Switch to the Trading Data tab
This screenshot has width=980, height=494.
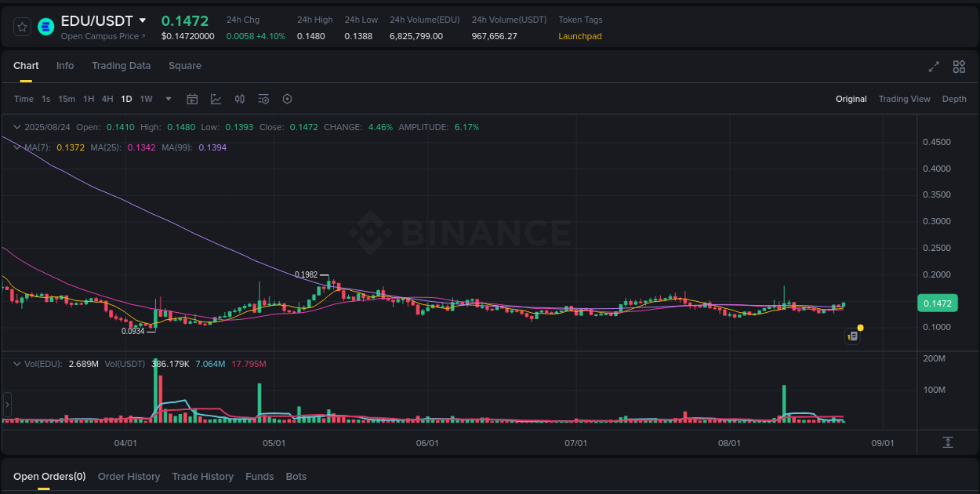[121, 66]
